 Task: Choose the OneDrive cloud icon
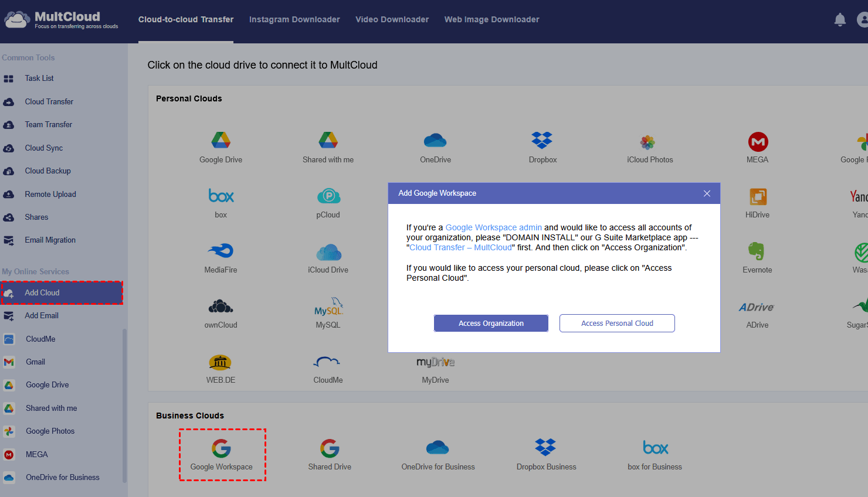click(x=435, y=141)
